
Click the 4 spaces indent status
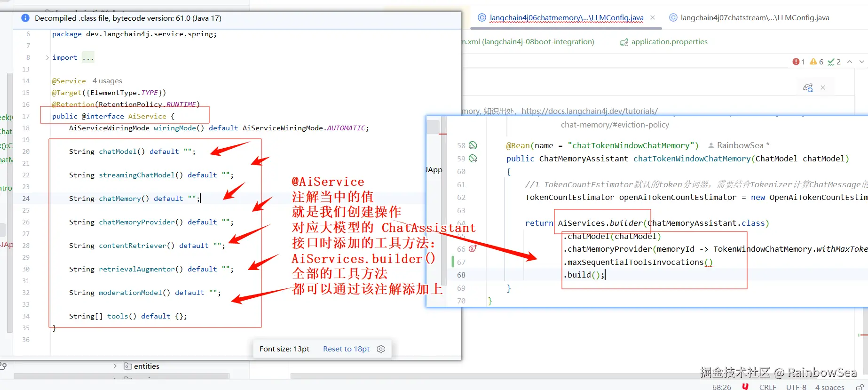click(x=830, y=387)
